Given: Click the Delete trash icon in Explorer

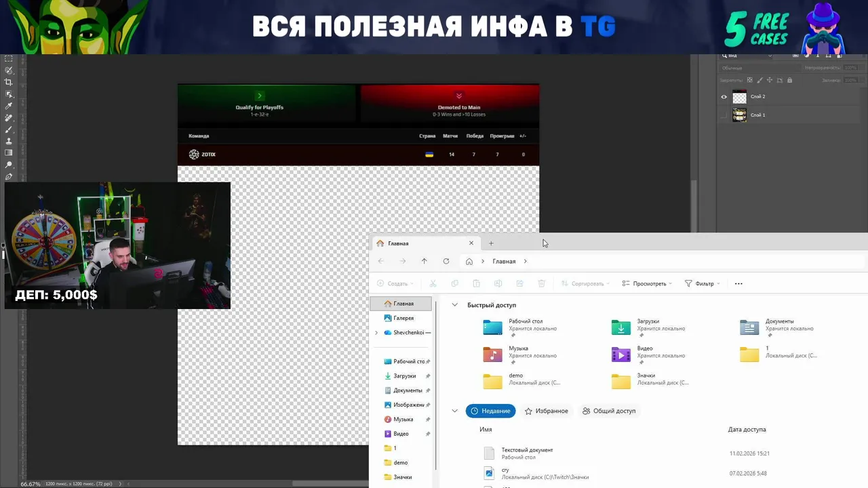Looking at the screenshot, I should 541,283.
